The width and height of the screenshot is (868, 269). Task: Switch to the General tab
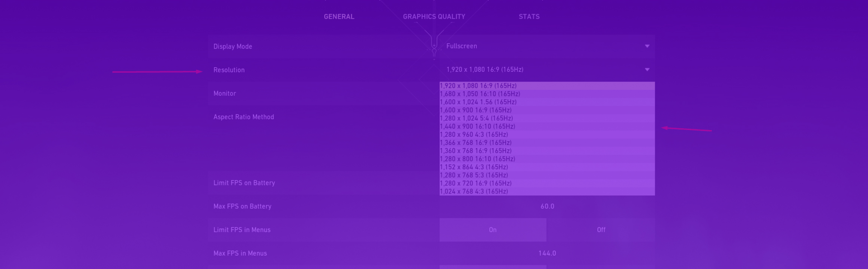(x=339, y=17)
